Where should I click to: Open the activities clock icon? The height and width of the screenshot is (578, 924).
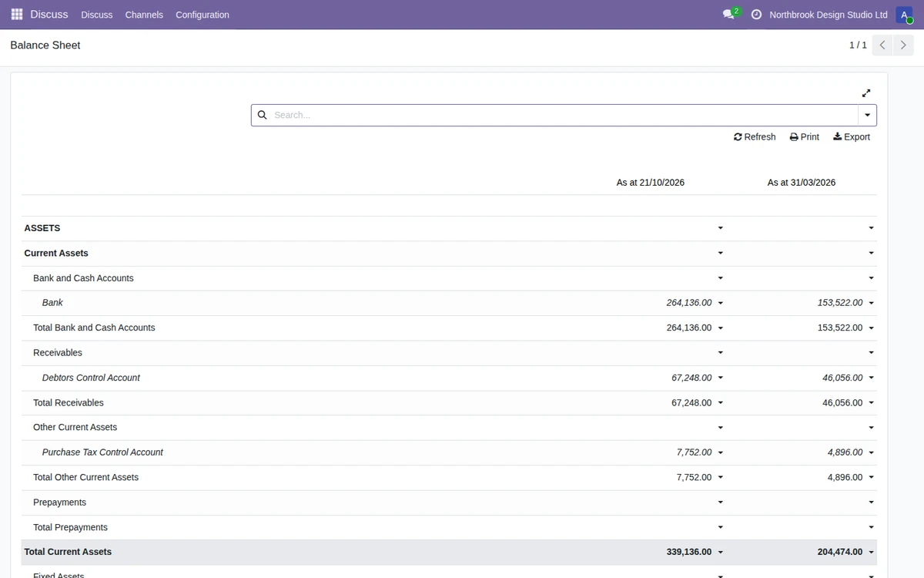click(756, 15)
